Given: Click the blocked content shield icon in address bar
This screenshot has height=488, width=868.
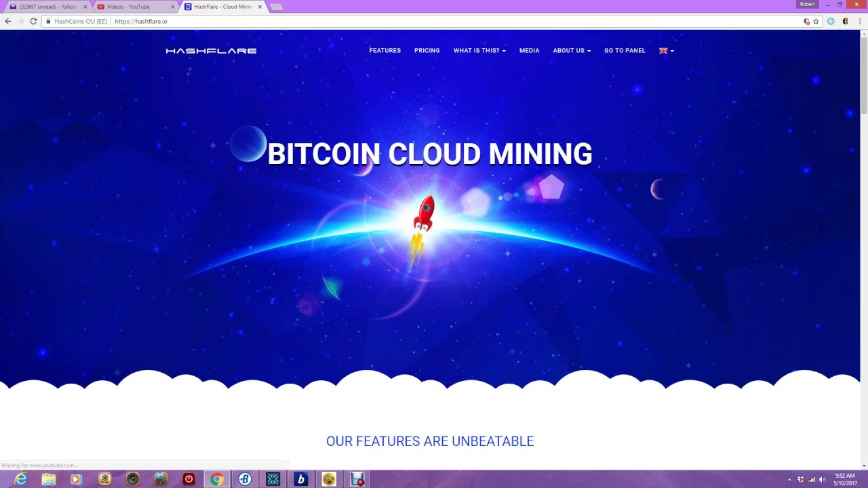Looking at the screenshot, I should click(806, 21).
